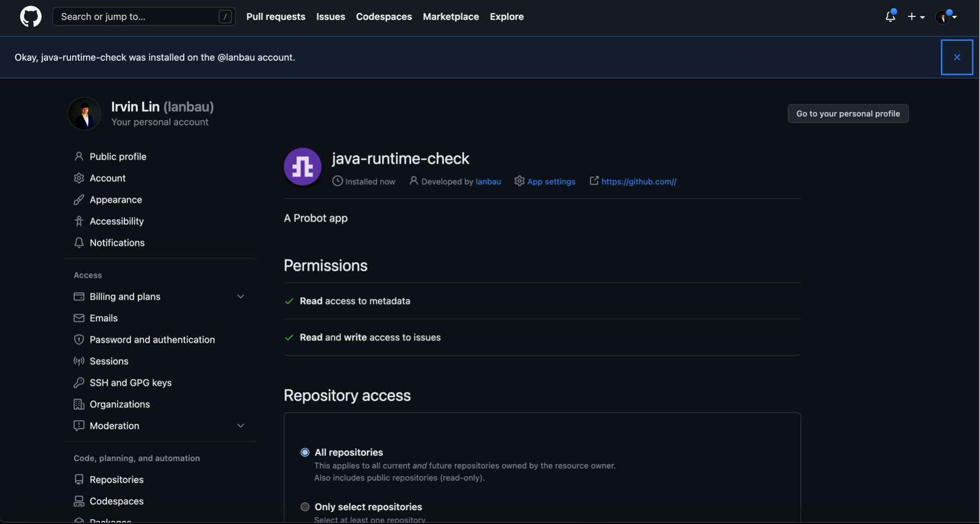Click the Sessions broadcast icon
Screen dimensions: 980x524
(79, 361)
